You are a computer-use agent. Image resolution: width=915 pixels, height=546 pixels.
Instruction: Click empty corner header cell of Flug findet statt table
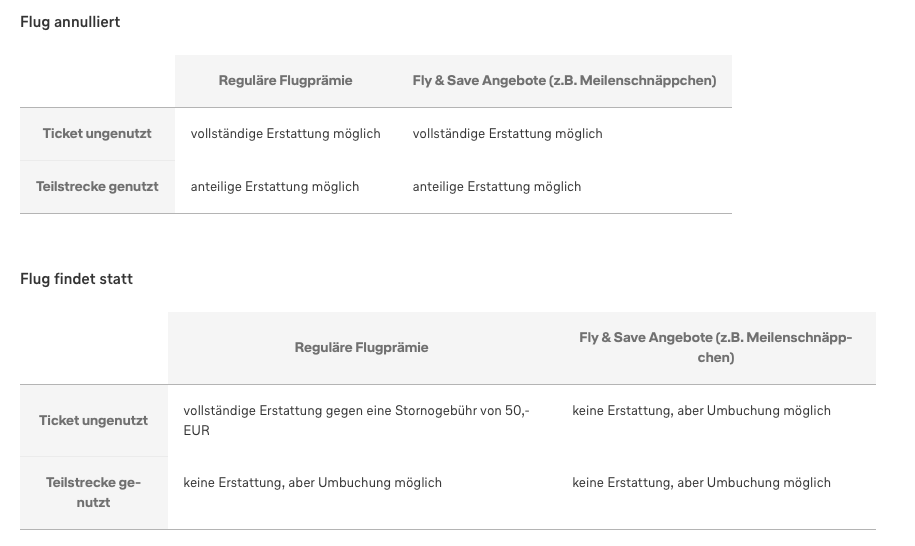(93, 348)
